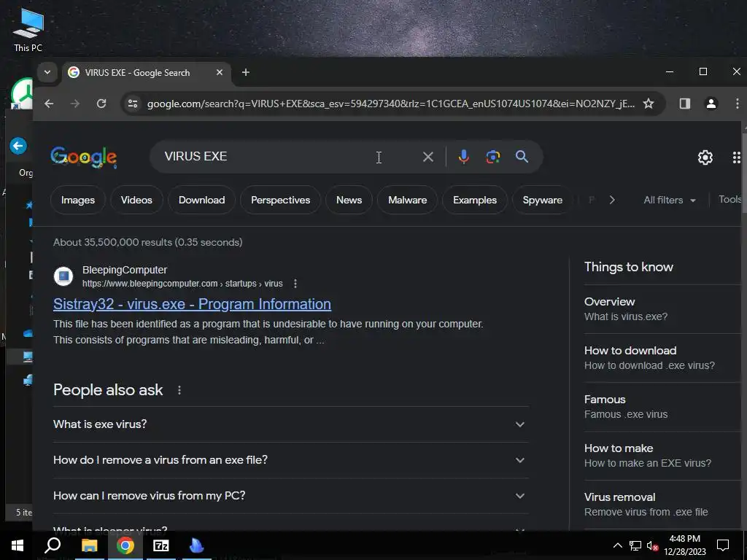Open network status tray icon
The height and width of the screenshot is (560, 747).
[635, 545]
